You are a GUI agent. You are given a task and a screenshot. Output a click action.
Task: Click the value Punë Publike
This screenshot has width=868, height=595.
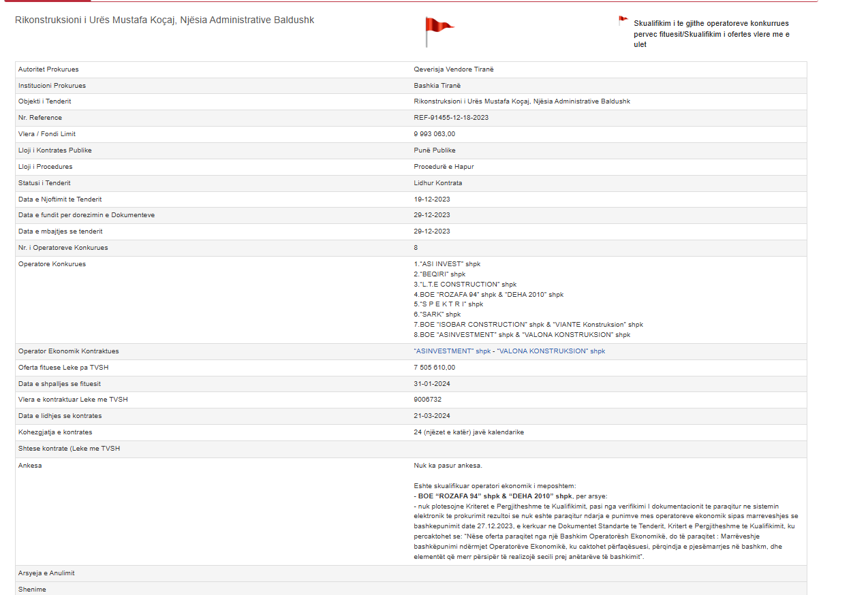(435, 150)
